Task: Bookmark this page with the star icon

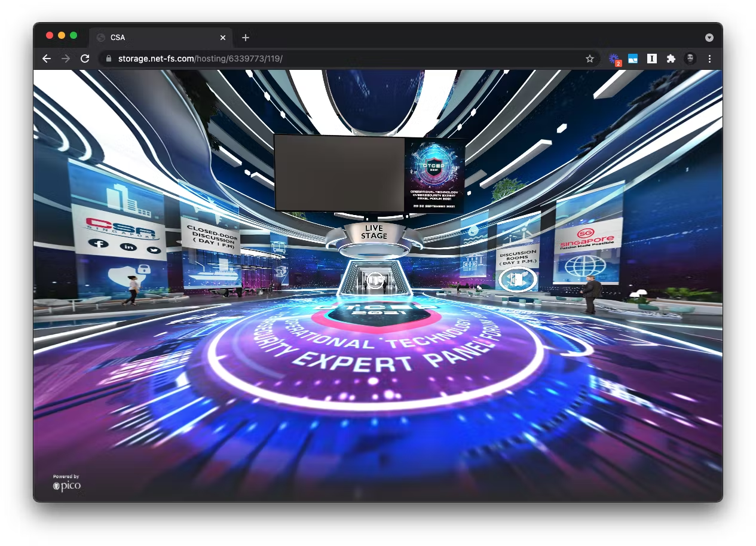Action: pyautogui.click(x=590, y=59)
